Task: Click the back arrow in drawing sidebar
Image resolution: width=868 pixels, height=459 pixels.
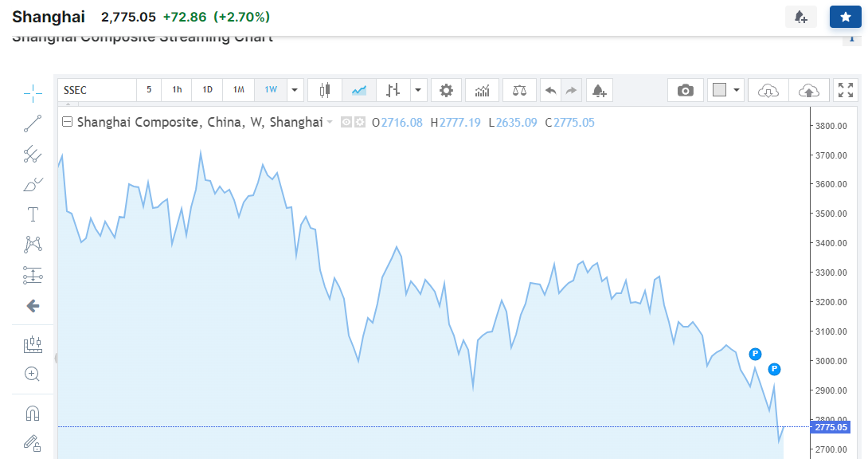Action: [x=33, y=306]
